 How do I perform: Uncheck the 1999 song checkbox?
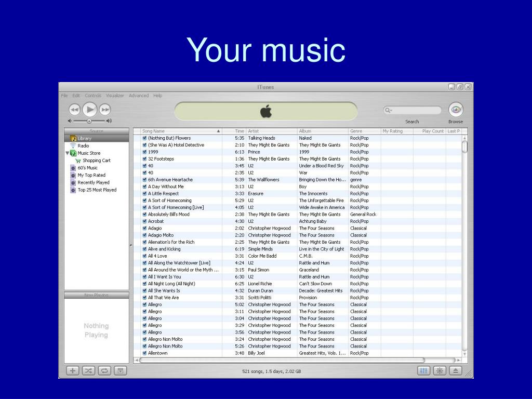pos(144,152)
